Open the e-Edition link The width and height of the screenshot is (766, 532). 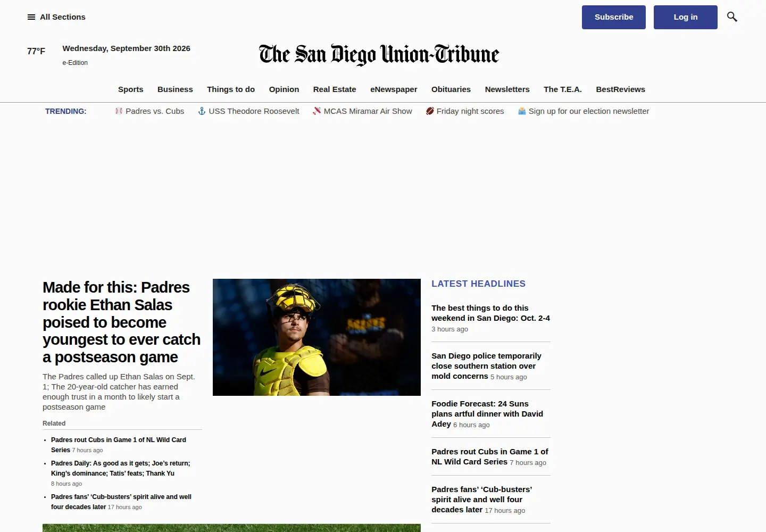point(75,63)
